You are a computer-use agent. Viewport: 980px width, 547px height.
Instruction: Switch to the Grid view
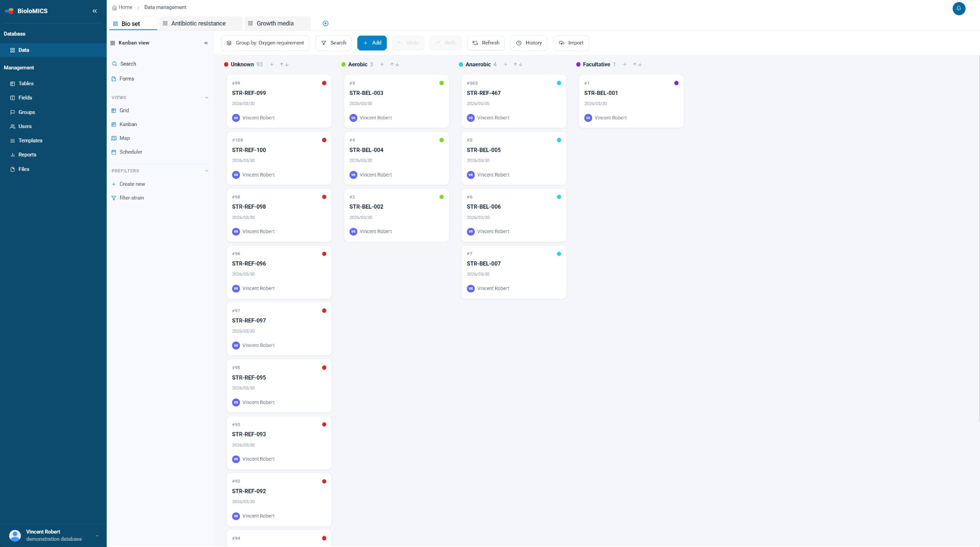[x=124, y=111]
